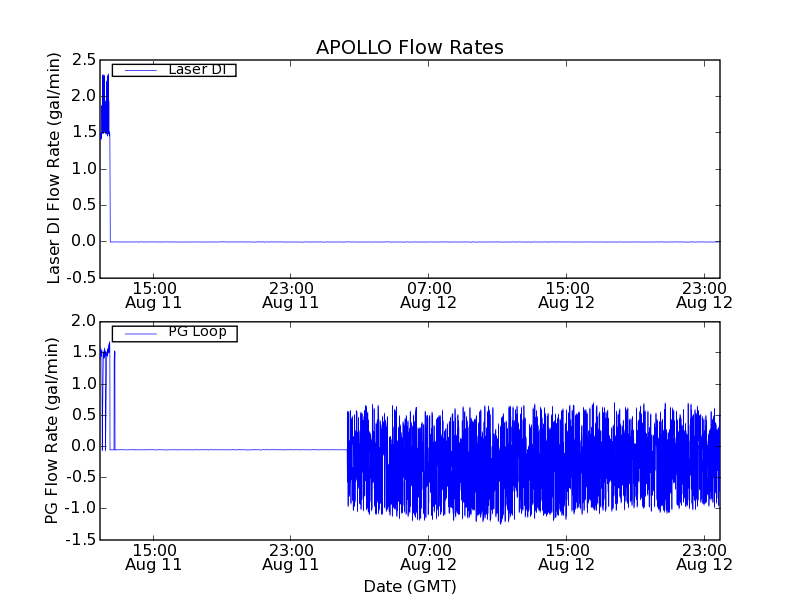Screen dimensions: 800x600
Task: Click the 2.0 tick on Laser DI axis
Action: pyautogui.click(x=84, y=96)
